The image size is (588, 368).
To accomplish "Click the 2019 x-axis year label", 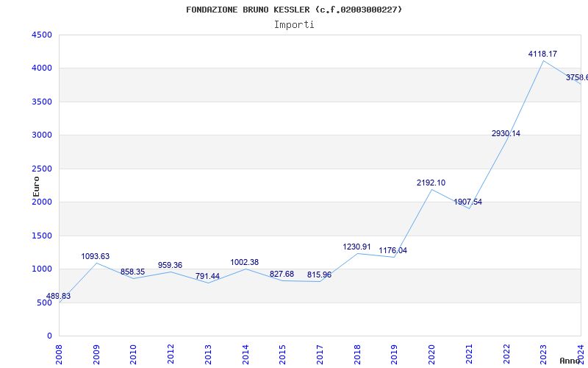I will pyautogui.click(x=394, y=355).
